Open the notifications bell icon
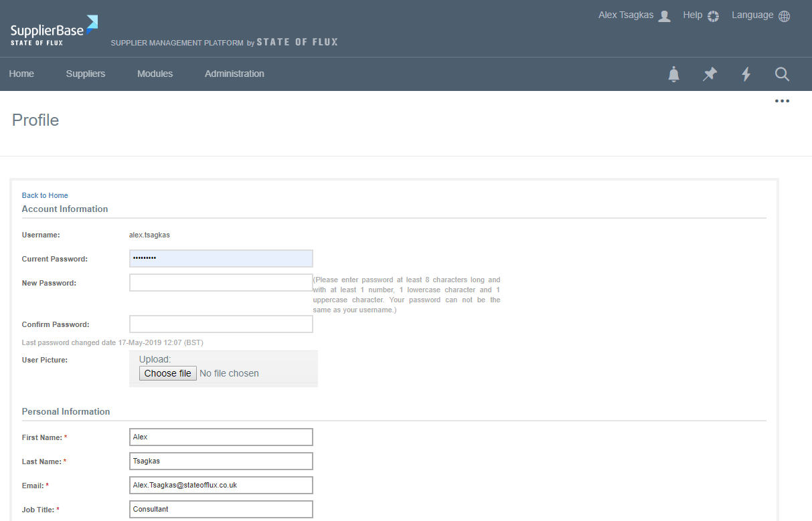 [x=673, y=74]
